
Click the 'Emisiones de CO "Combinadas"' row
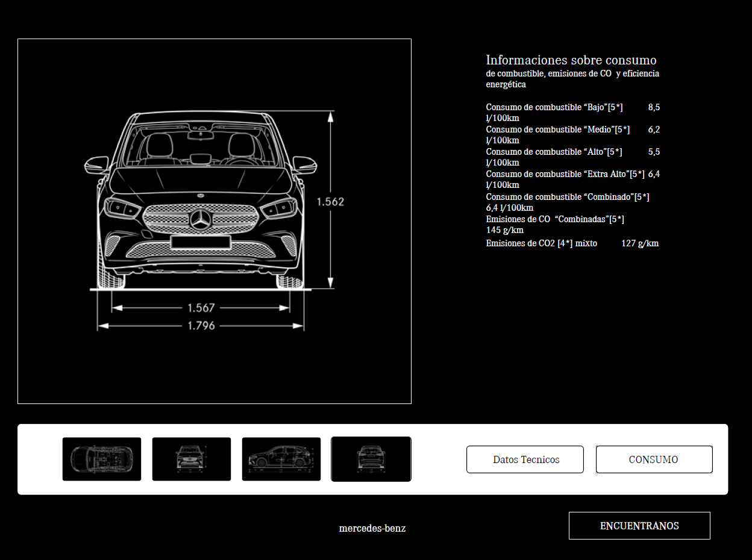(x=555, y=225)
